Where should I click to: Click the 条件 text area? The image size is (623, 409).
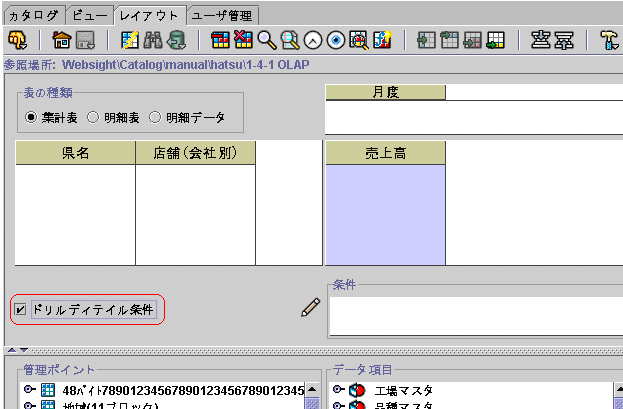[473, 317]
